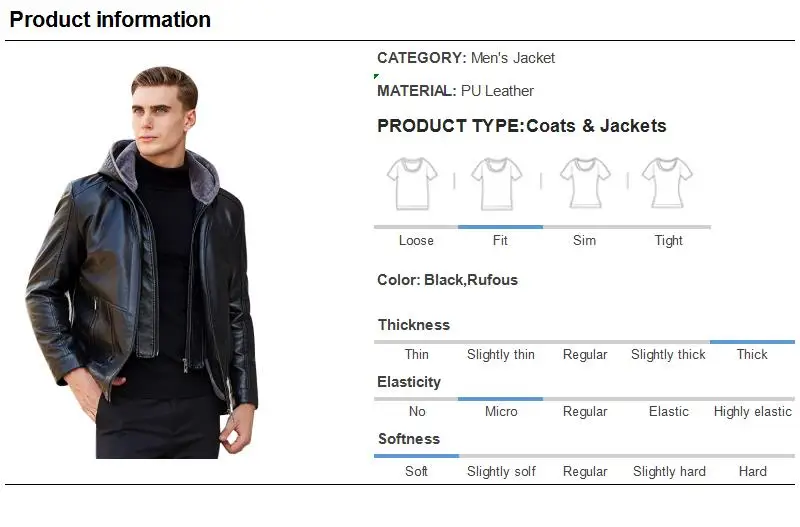Select the Tight fit label
Image resolution: width=800 pixels, height=527 pixels.
(x=668, y=240)
